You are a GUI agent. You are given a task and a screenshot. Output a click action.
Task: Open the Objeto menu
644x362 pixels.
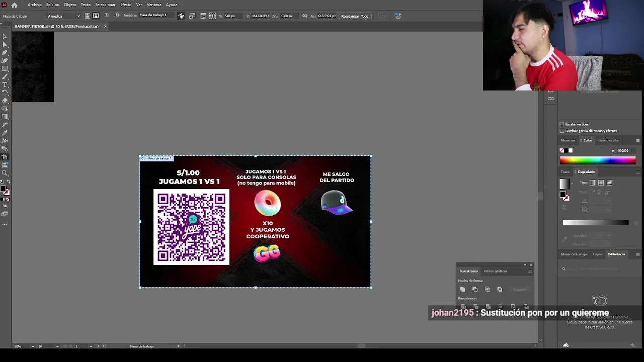pos(70,5)
